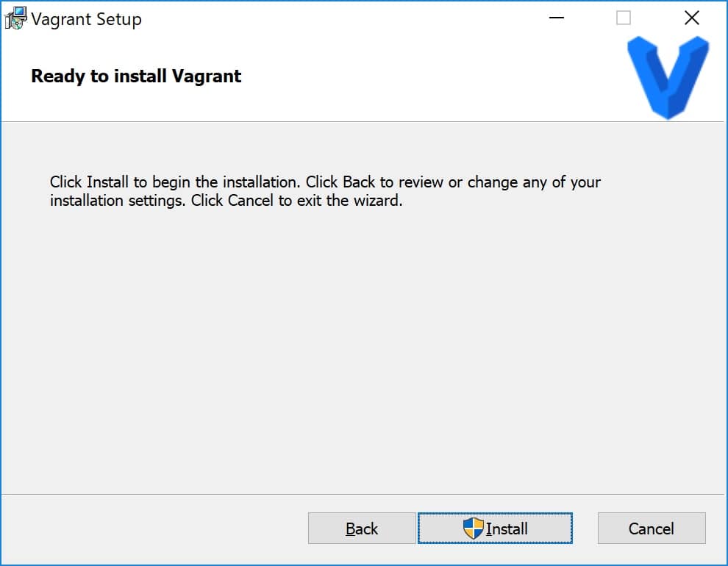Open the installer icon system menu
Screen dimensions: 728x566
[15, 18]
